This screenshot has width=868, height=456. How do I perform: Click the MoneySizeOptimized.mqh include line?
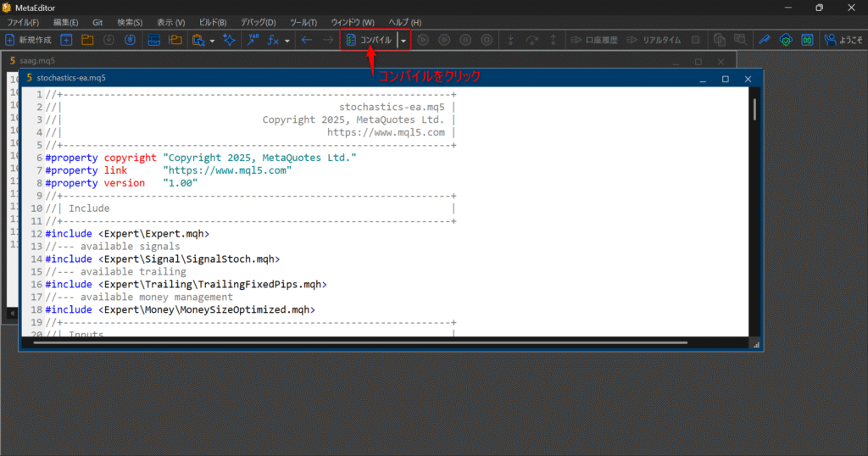[181, 310]
